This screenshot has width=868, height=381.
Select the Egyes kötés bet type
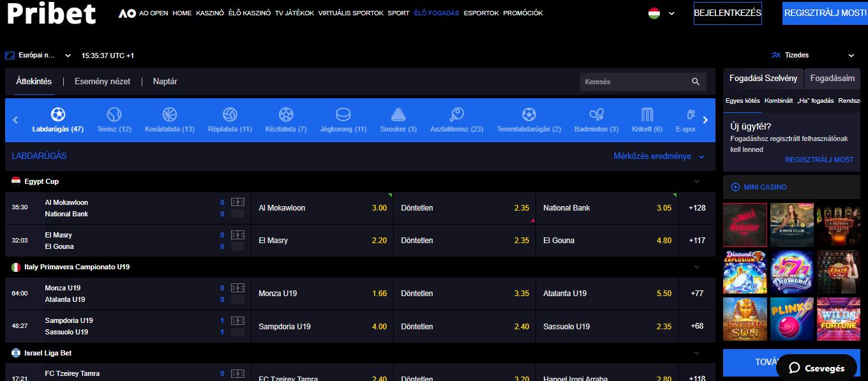tap(743, 101)
